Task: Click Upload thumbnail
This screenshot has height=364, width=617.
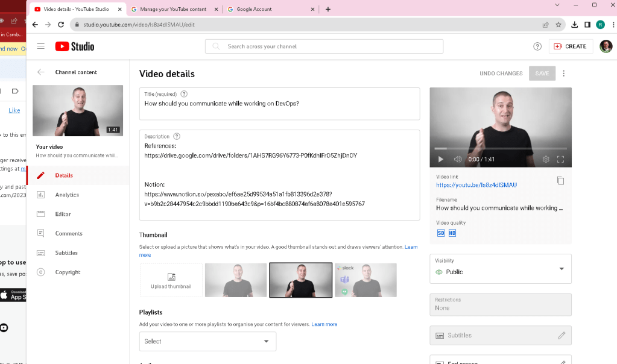Action: (x=171, y=280)
